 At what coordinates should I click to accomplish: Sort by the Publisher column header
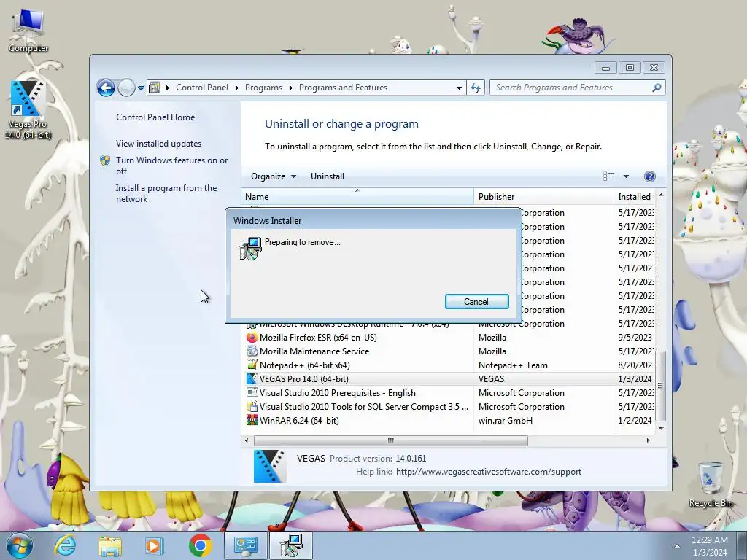tap(543, 197)
